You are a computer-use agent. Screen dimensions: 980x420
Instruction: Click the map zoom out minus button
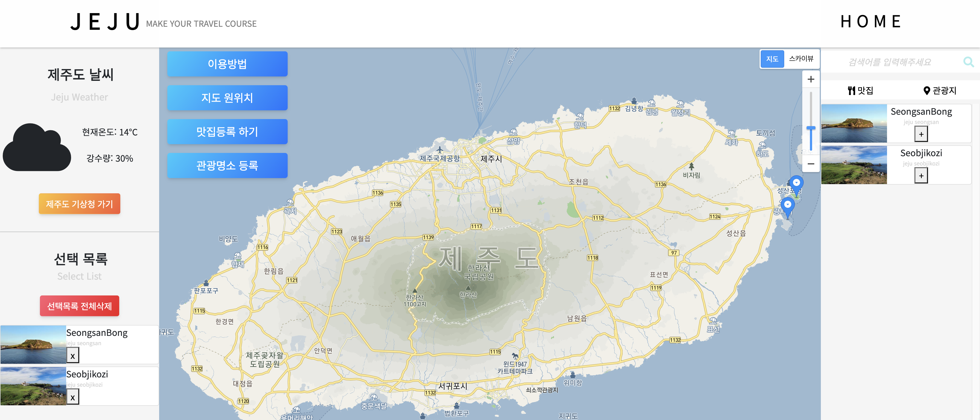(811, 164)
